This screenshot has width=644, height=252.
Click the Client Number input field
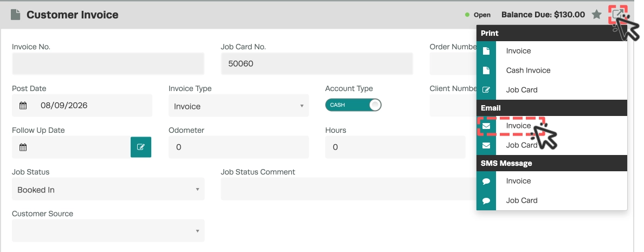[453, 106]
